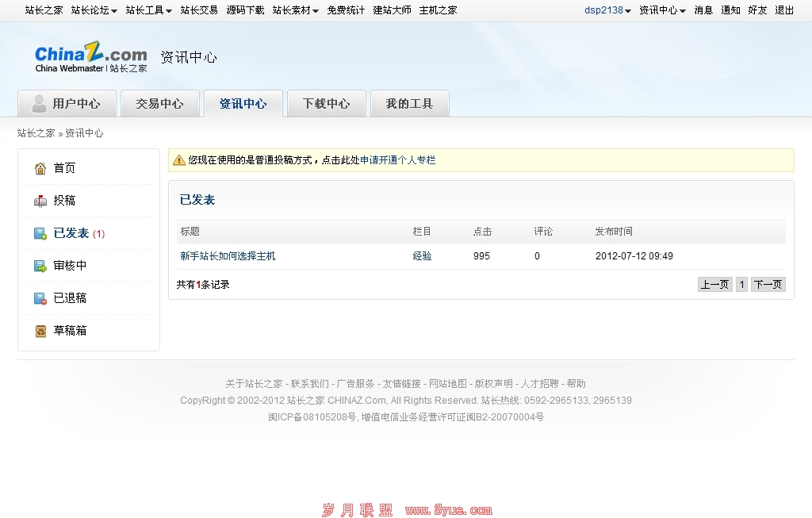Click the ChinaZ.com logo

[91, 59]
